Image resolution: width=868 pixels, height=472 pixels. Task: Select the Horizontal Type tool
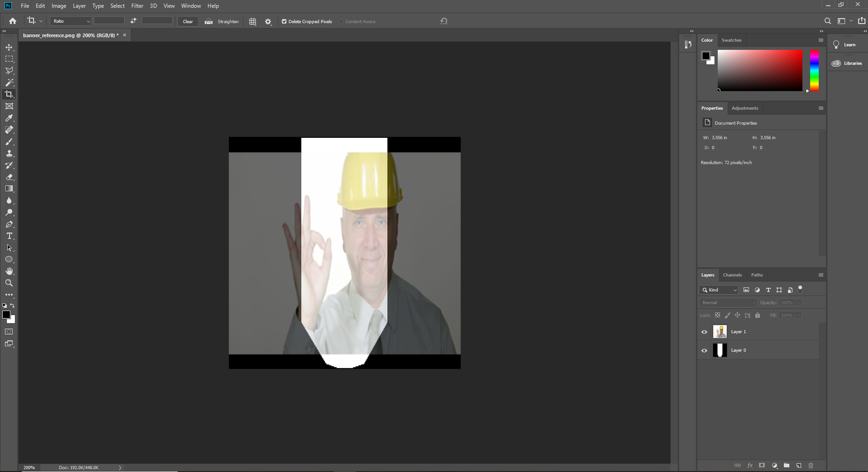click(9, 236)
